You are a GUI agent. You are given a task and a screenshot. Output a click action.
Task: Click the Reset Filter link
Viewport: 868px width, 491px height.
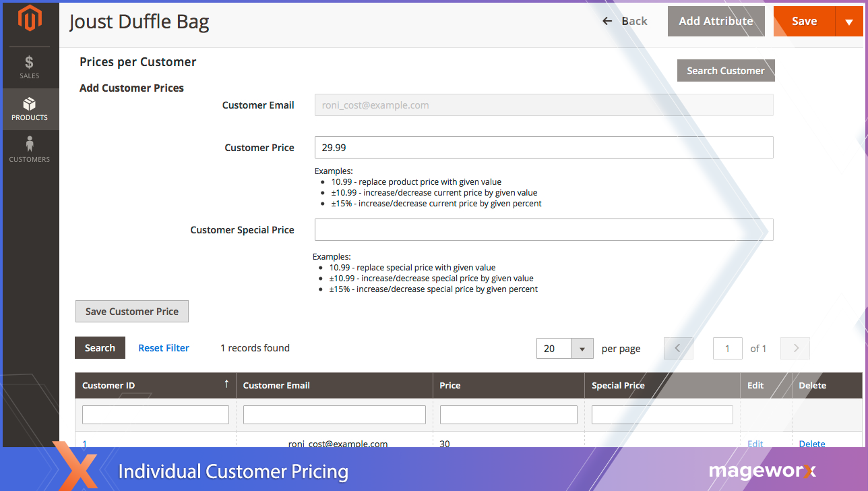coord(164,348)
